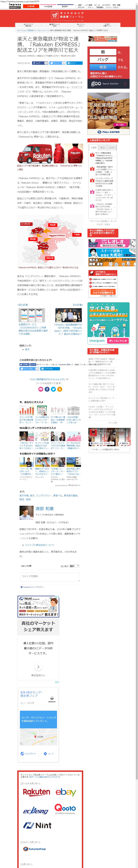
Task: Select the 1週間 ranking tab
Action: 94,148
